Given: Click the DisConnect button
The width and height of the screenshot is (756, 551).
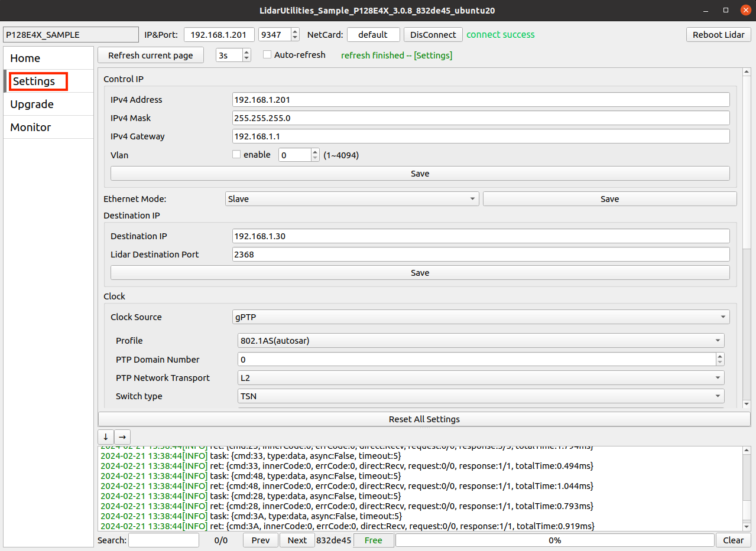Looking at the screenshot, I should pos(433,35).
